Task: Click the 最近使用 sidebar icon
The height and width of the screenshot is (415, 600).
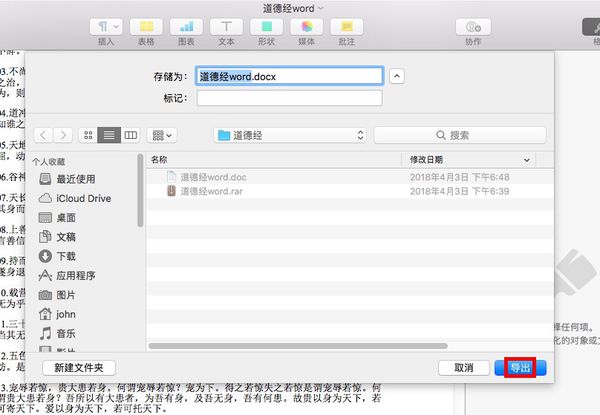Action: 45,179
